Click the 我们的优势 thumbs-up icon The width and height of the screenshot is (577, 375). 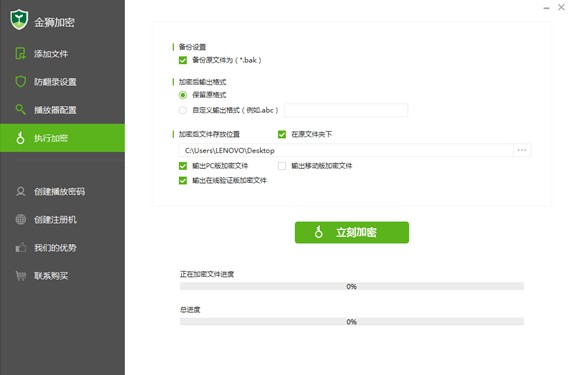[x=21, y=247]
